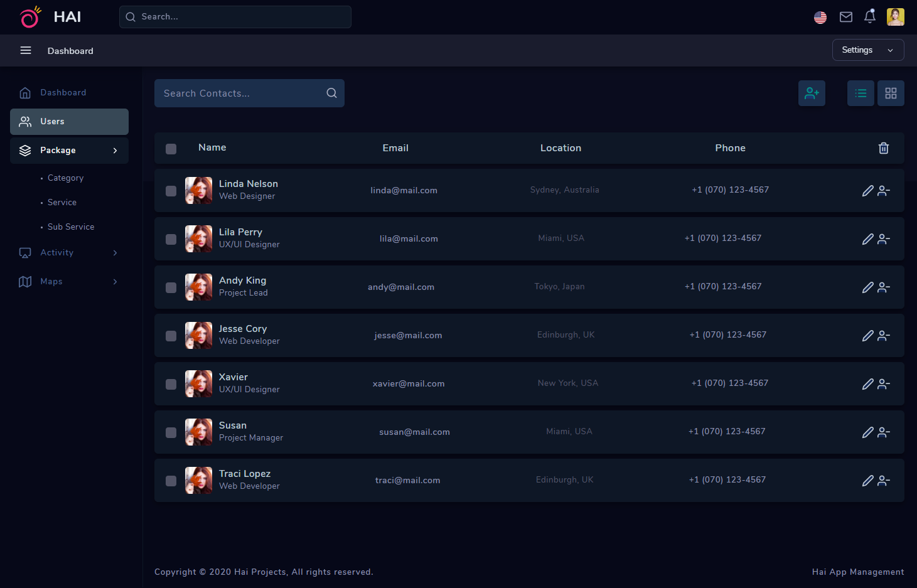Image resolution: width=917 pixels, height=588 pixels.
Task: Remove user Linda Nelson icon
Action: coord(884,191)
